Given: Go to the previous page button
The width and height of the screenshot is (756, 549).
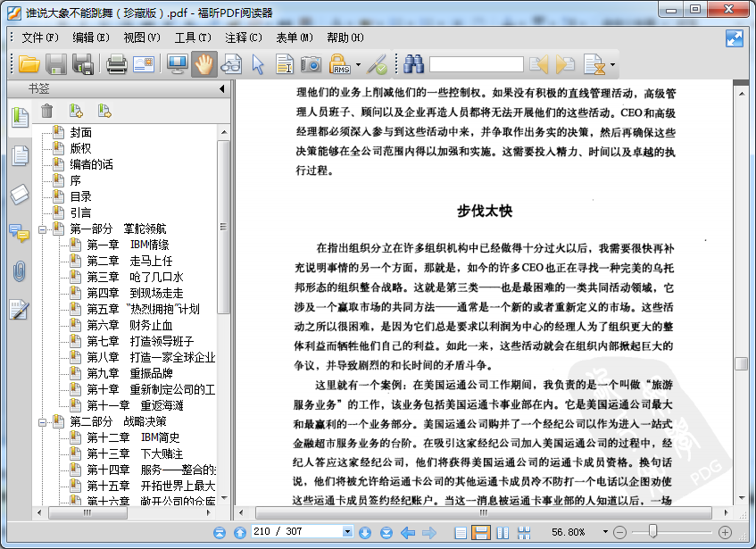Looking at the screenshot, I should pyautogui.click(x=239, y=533).
